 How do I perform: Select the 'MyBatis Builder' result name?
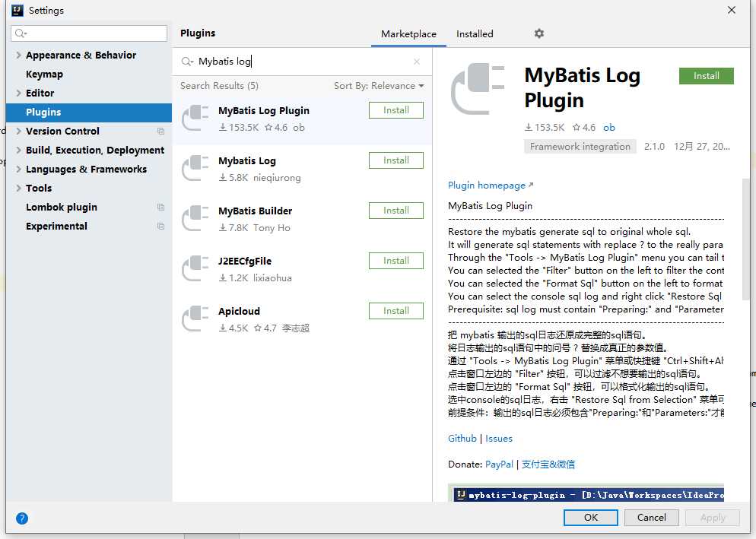click(255, 211)
